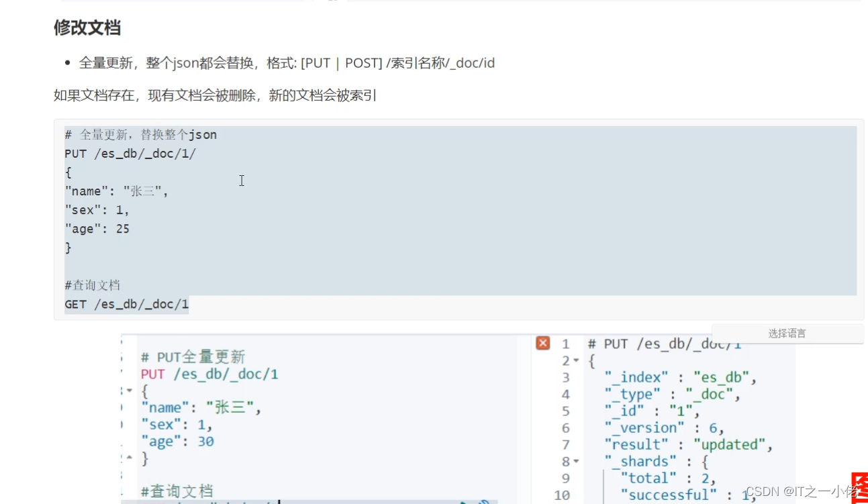Collapse the request body with the down triangle
868x504 pixels.
coord(129,391)
